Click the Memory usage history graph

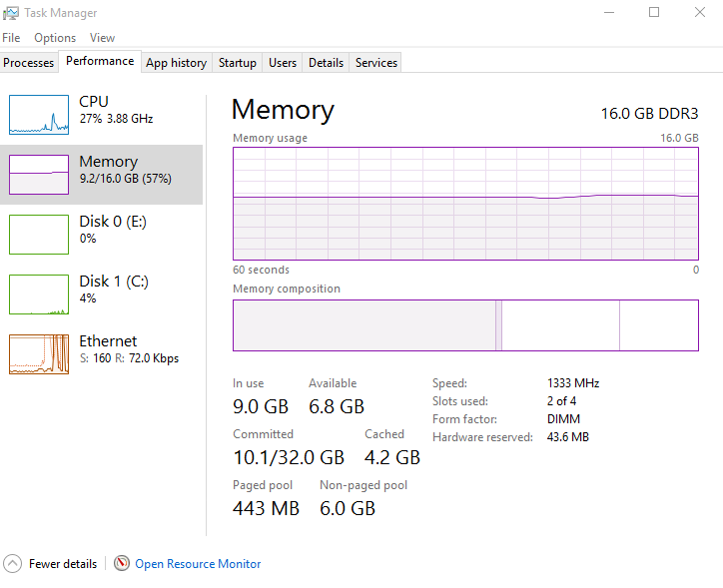(465, 205)
